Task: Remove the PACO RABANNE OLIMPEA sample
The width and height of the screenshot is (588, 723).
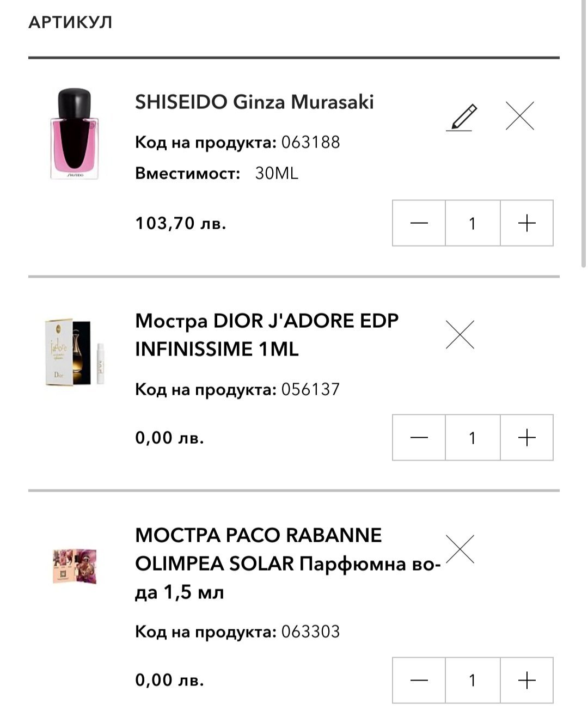Action: click(460, 549)
